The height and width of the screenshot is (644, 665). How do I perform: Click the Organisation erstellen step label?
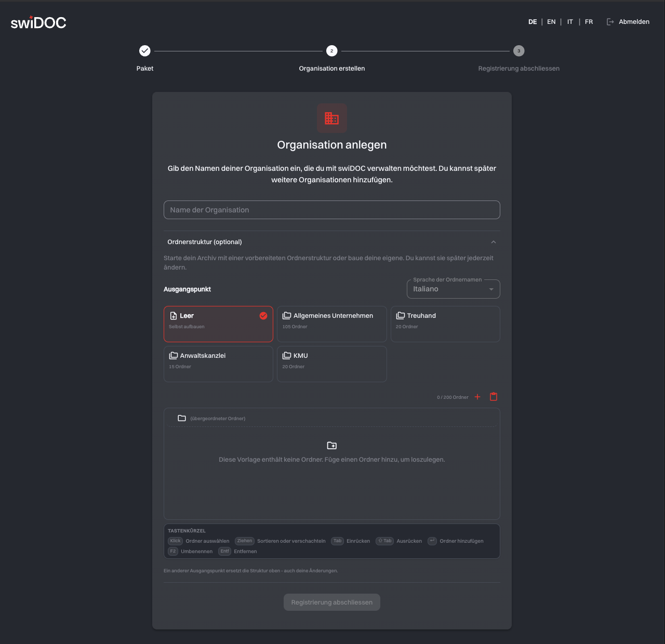(x=332, y=69)
